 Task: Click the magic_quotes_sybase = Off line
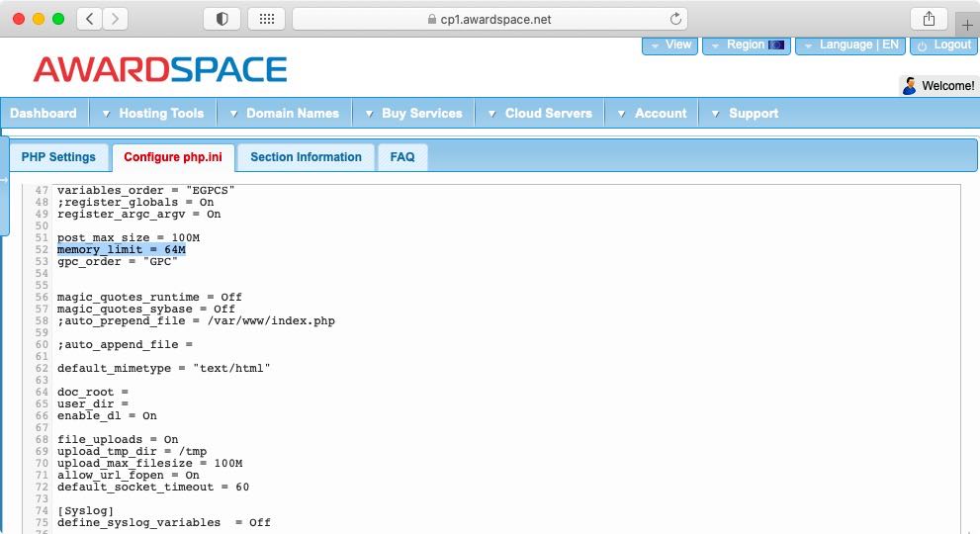point(146,309)
